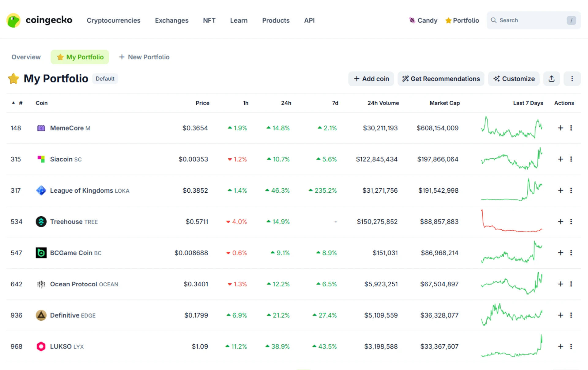Click the Portfolio star icon in navbar
Image resolution: width=588 pixels, height=370 pixels.
[448, 20]
